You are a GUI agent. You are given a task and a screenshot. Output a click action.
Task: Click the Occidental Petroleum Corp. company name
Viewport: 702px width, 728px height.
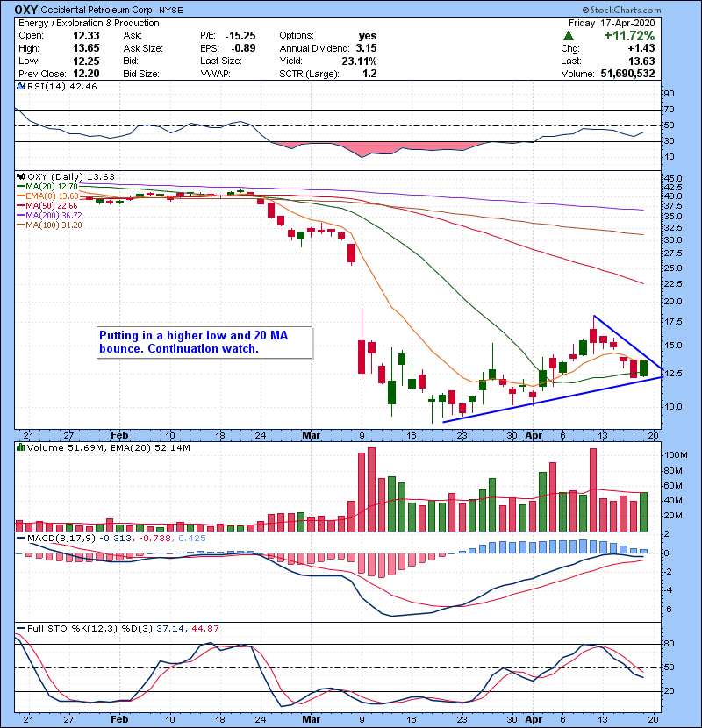(98, 11)
